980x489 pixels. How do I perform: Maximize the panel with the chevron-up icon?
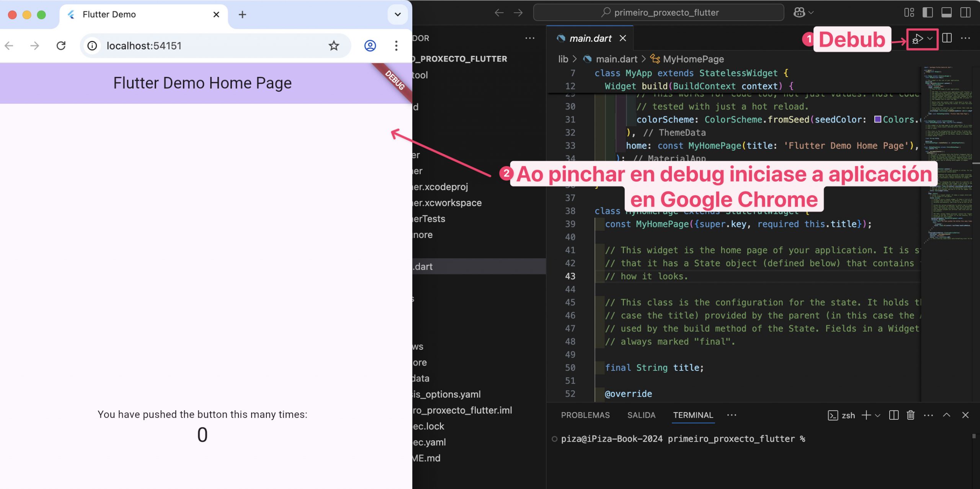tap(946, 415)
